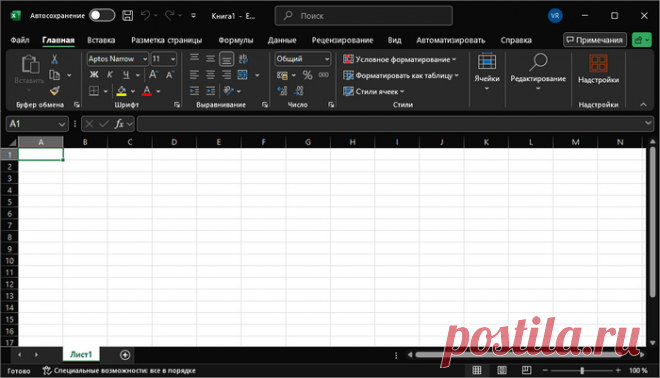Click in the Поиск search box
This screenshot has height=378, width=660.
364,16
